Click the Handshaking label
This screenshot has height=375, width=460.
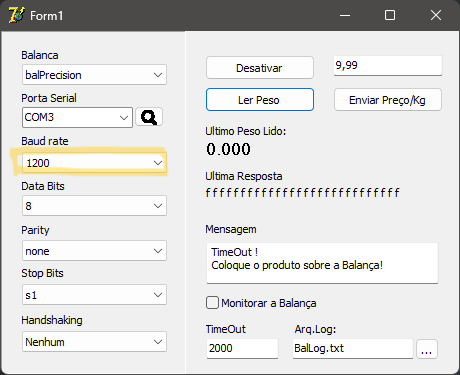coord(52,320)
